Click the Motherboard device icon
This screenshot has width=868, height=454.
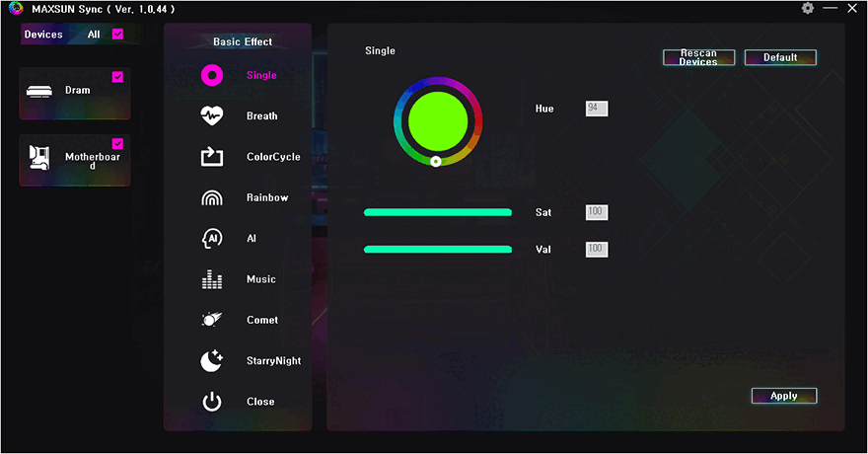(39, 158)
